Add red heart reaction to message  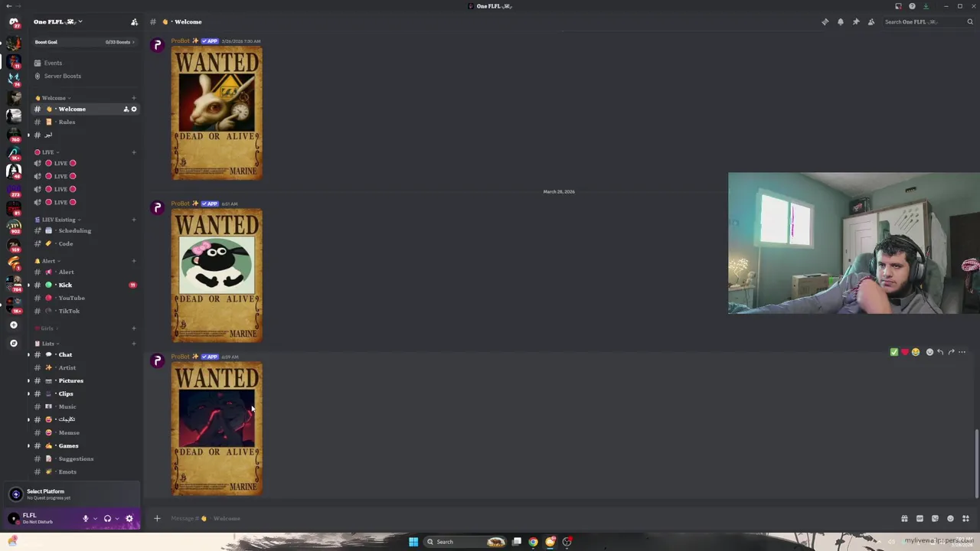904,352
